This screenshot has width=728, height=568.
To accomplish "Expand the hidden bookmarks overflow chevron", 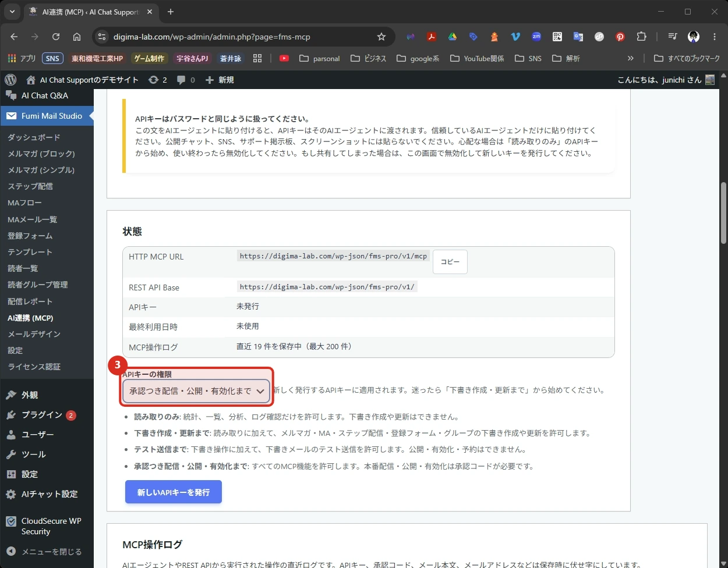I will click(x=630, y=58).
